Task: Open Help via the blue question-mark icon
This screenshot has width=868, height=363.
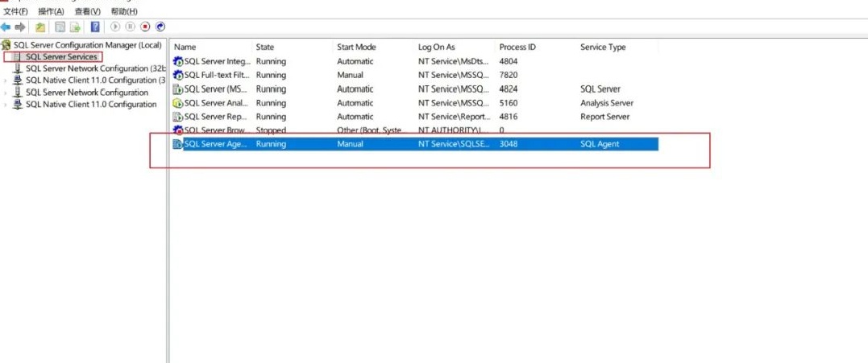Action: pos(94,27)
